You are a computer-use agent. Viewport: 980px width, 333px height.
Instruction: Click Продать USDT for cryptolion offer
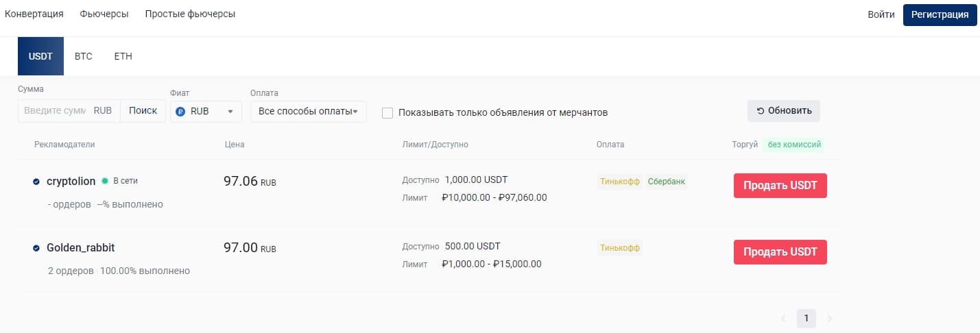click(780, 186)
